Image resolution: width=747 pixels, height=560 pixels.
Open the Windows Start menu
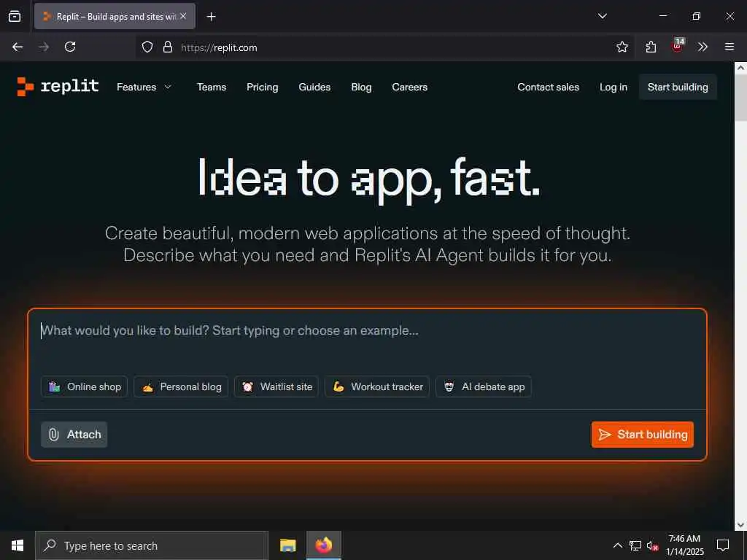point(18,545)
